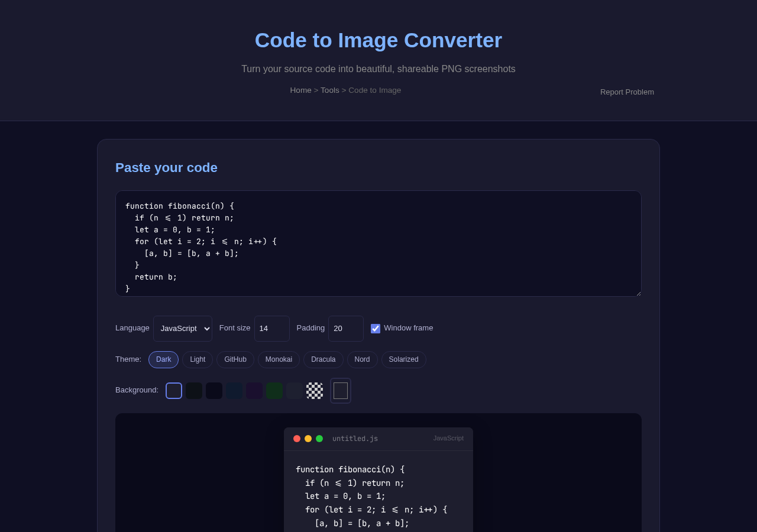
Task: Click the green dot in preview window
Action: (x=319, y=439)
